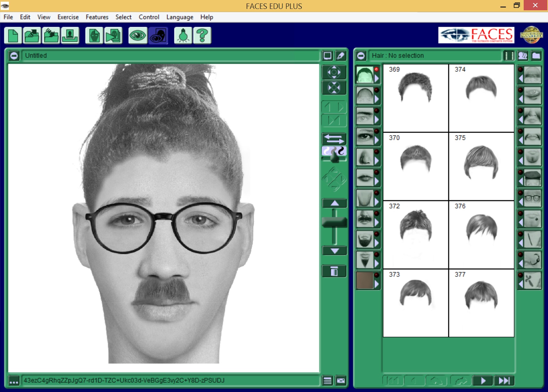
Task: Jump to last page of hair styles
Action: (x=504, y=381)
